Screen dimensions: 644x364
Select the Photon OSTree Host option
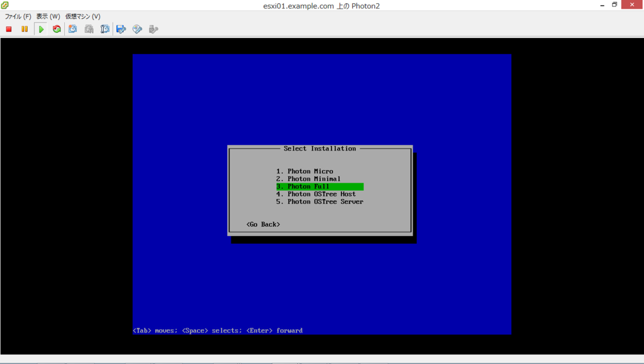tap(316, 194)
